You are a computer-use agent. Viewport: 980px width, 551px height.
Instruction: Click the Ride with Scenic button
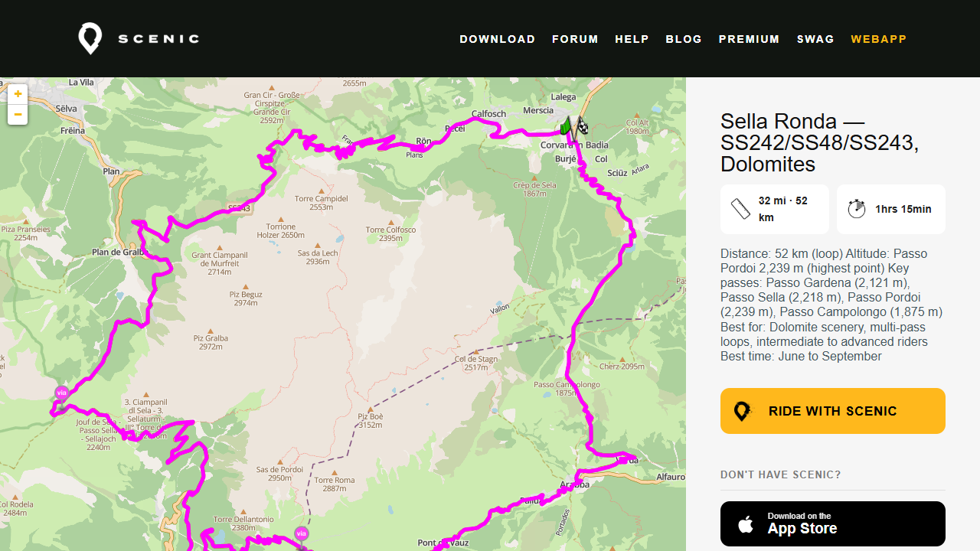(833, 411)
